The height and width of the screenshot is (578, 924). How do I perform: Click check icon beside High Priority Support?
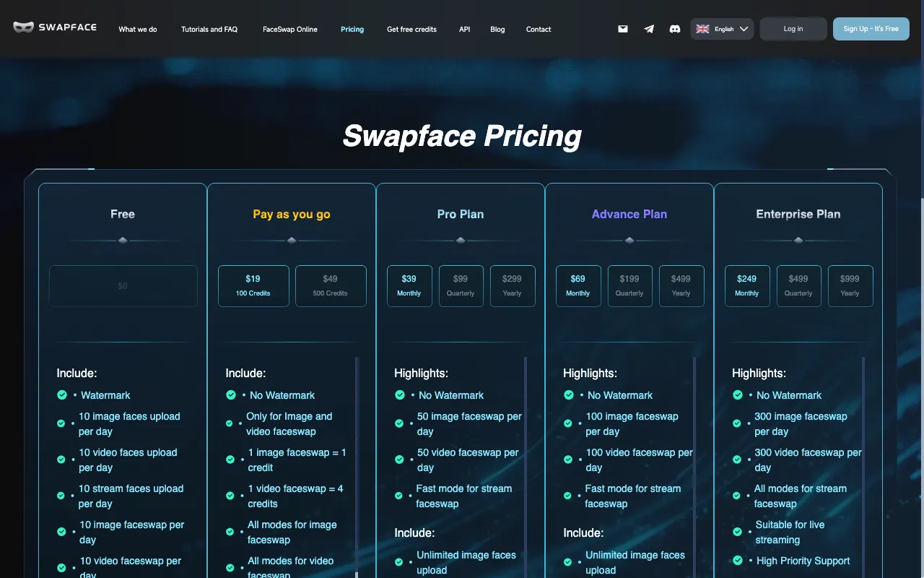click(x=738, y=561)
